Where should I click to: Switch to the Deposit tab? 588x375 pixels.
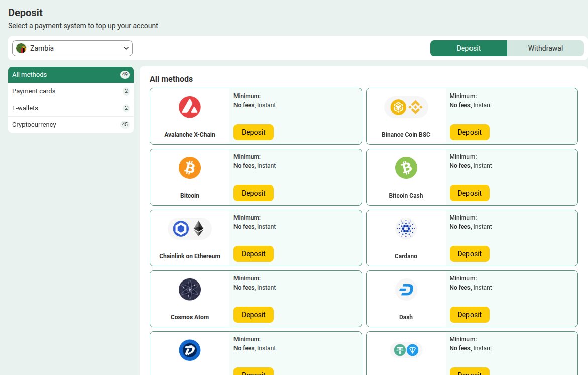468,48
